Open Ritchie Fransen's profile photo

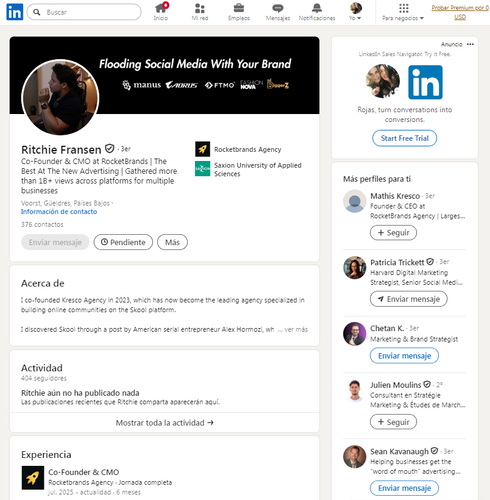coord(60,97)
